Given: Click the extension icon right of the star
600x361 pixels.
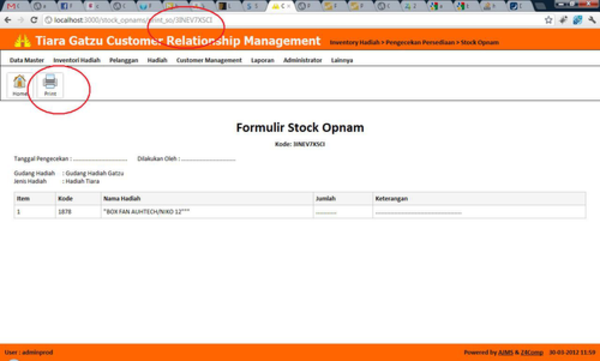Looking at the screenshot, I should (563, 20).
